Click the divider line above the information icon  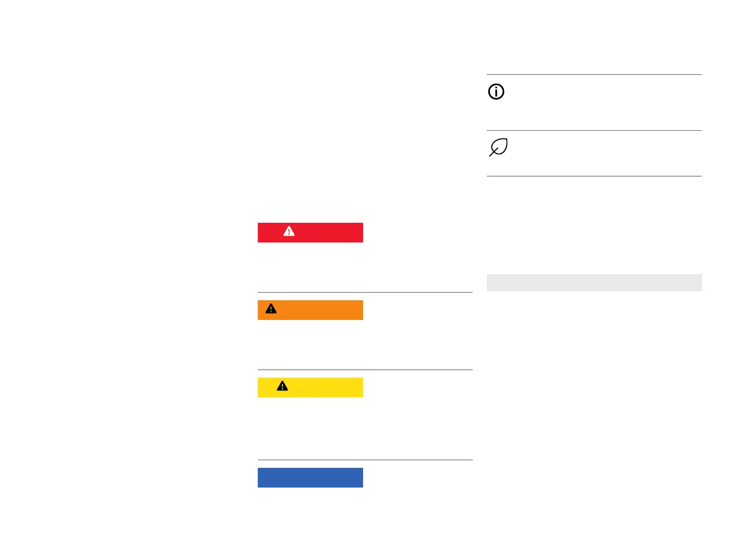594,75
